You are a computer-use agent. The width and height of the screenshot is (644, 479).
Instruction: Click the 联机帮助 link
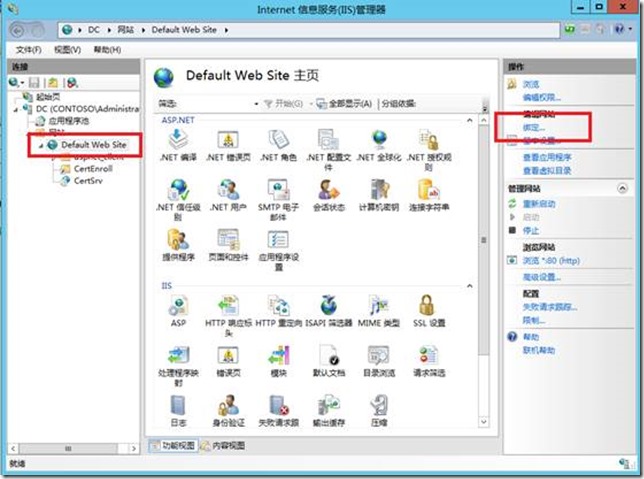[538, 350]
